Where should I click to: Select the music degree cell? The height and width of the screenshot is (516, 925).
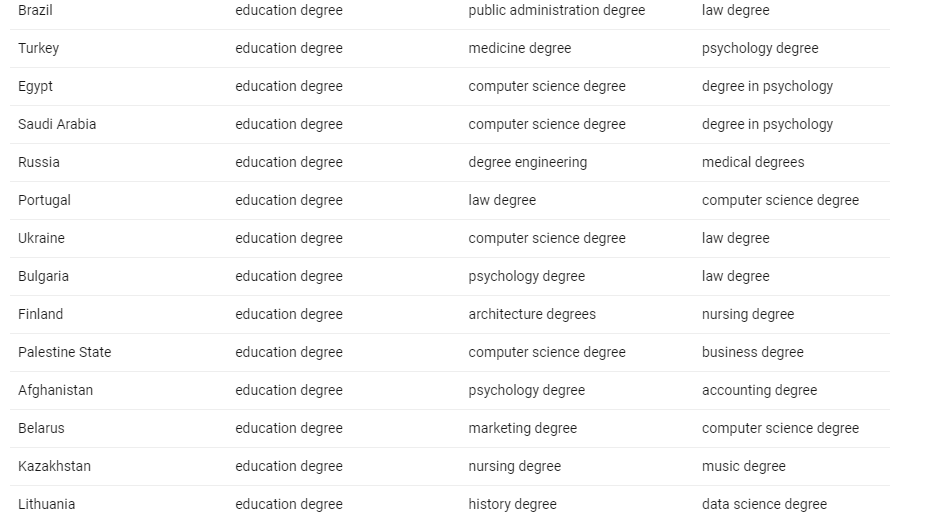pos(743,466)
